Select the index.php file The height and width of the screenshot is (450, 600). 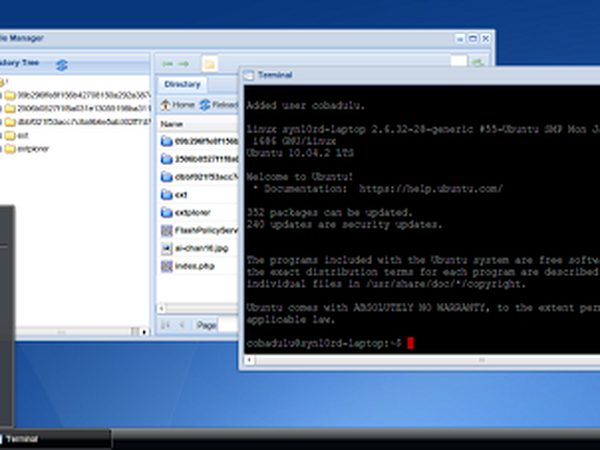(x=199, y=266)
